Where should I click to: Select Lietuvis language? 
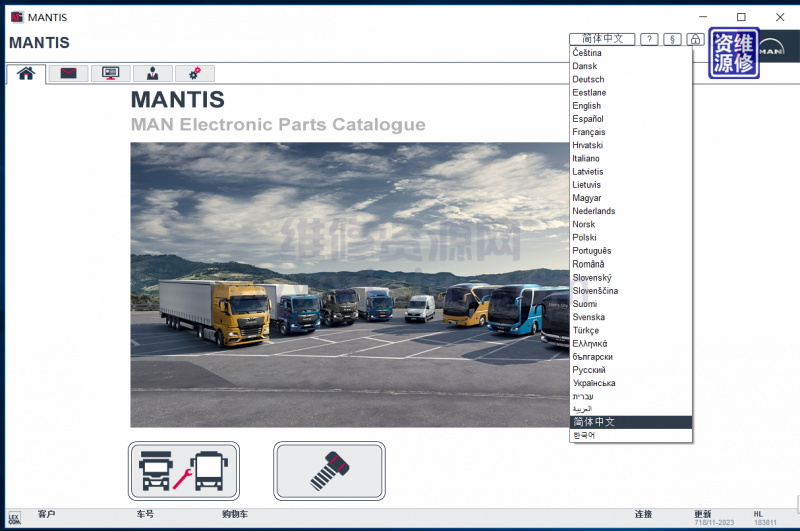(631, 185)
